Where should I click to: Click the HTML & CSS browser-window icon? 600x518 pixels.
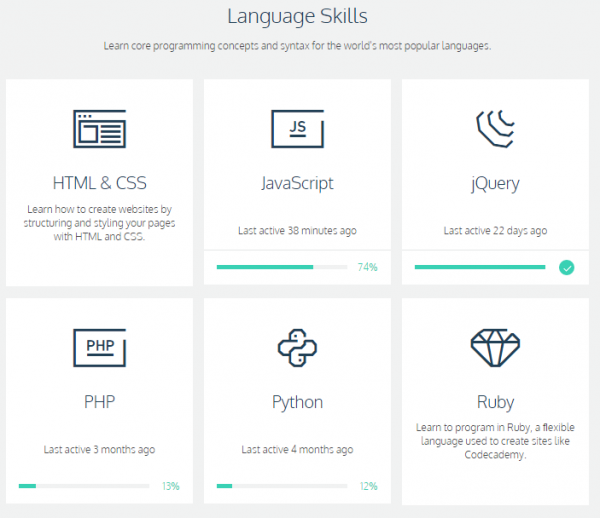pyautogui.click(x=99, y=129)
